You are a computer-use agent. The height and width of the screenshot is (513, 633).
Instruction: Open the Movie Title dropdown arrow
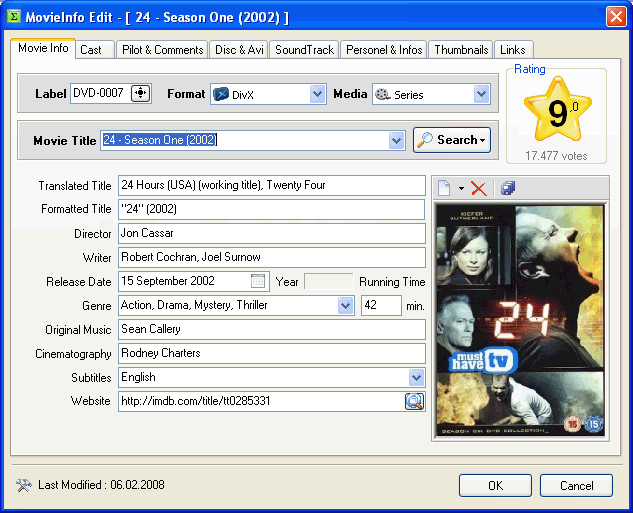[397, 140]
